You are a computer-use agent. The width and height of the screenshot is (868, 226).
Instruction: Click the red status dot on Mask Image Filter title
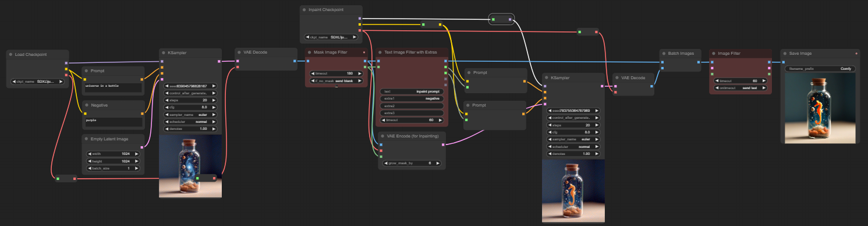click(x=364, y=52)
